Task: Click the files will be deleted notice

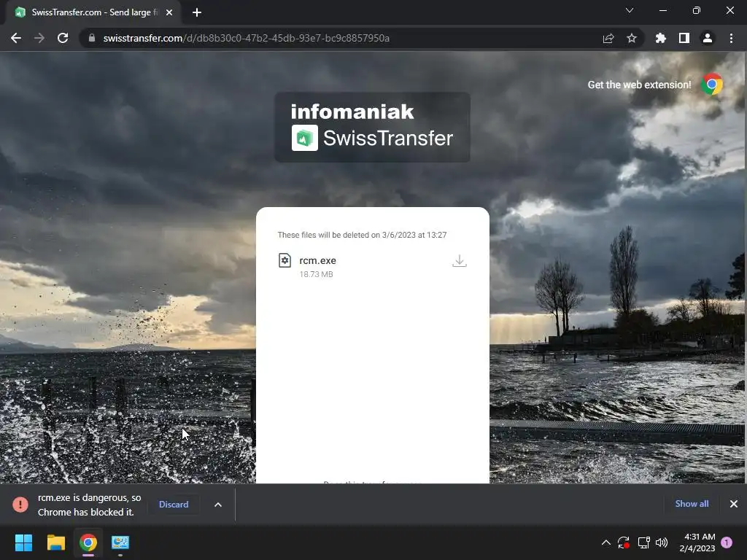Action: coord(362,235)
